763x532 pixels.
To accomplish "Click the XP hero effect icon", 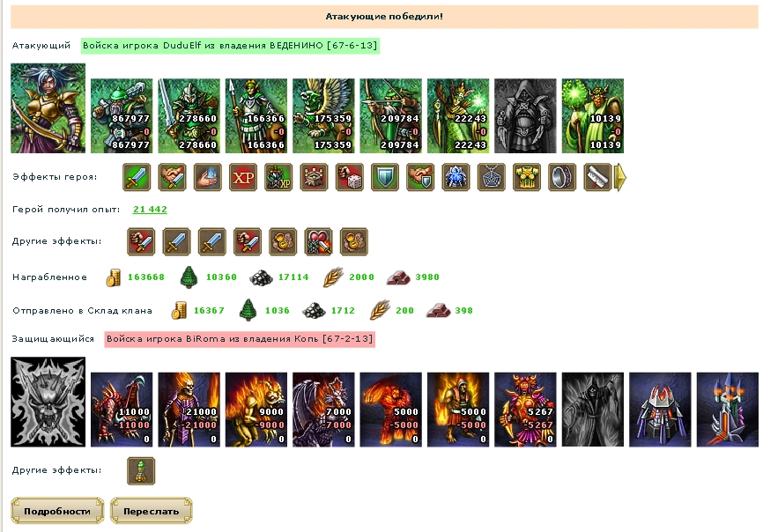I will click(243, 177).
